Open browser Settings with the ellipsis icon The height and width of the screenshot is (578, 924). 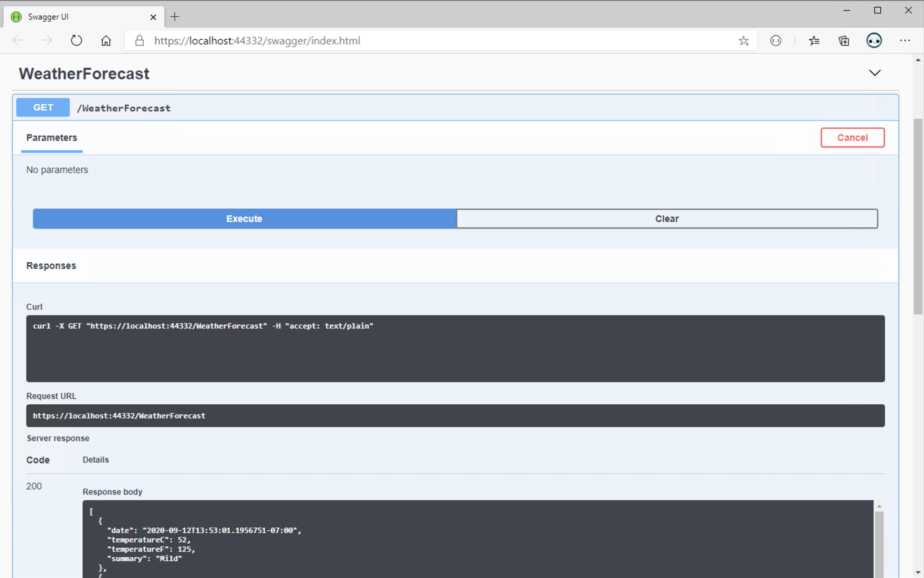pos(906,41)
